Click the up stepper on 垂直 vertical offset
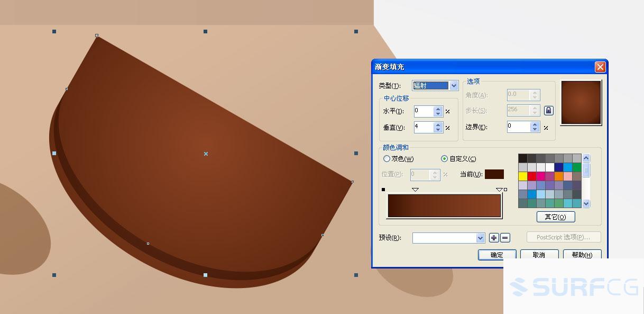This screenshot has height=314, width=644. [438, 124]
